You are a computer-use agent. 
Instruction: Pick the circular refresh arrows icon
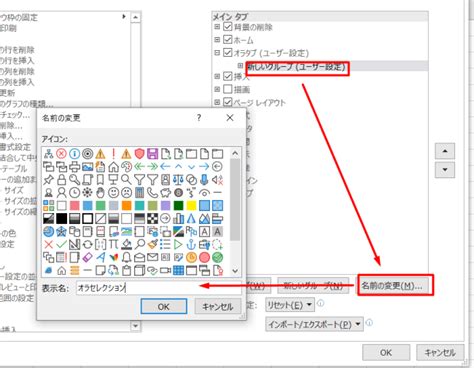(x=87, y=244)
